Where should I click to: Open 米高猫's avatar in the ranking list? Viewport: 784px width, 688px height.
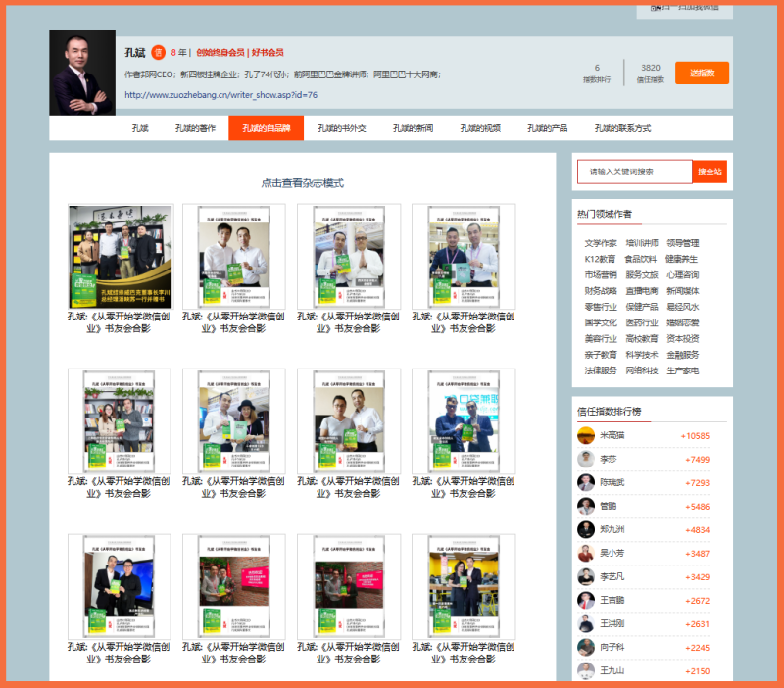click(x=586, y=436)
